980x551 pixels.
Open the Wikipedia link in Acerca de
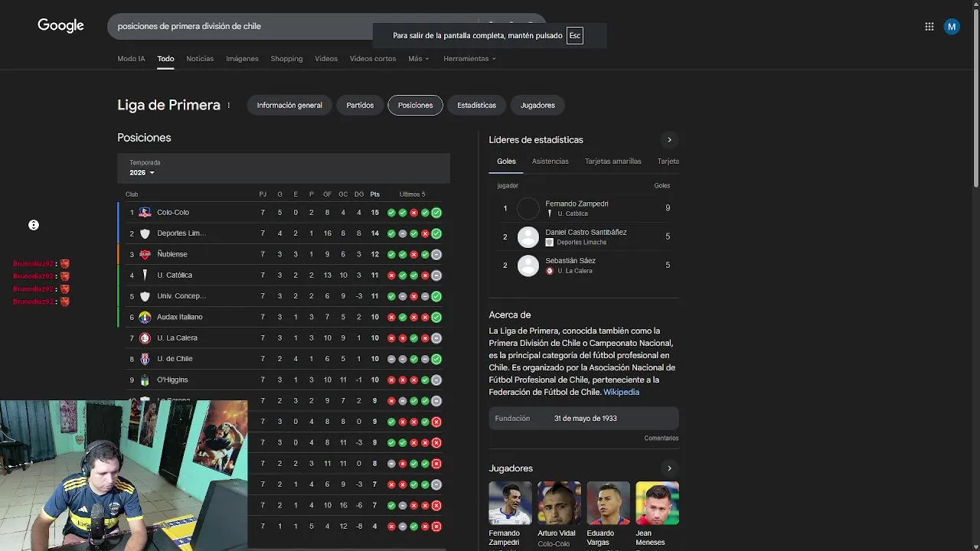[x=621, y=393]
